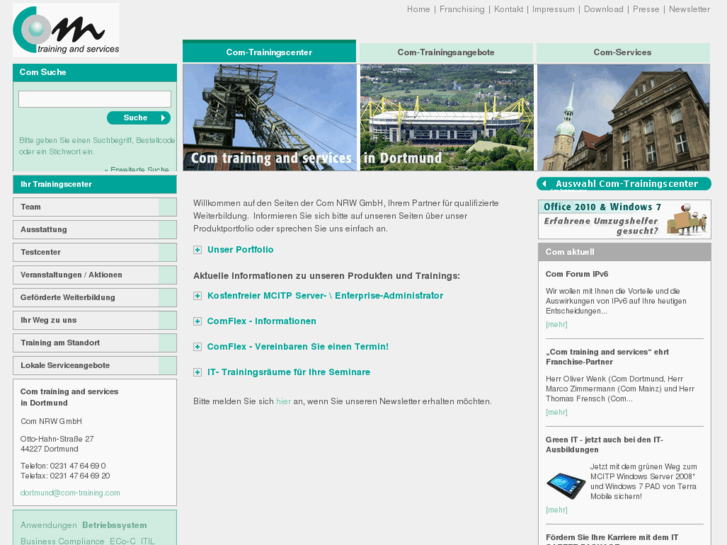The width and height of the screenshot is (727, 545).
Task: Click the Com aktuell panel header
Action: coord(625,252)
